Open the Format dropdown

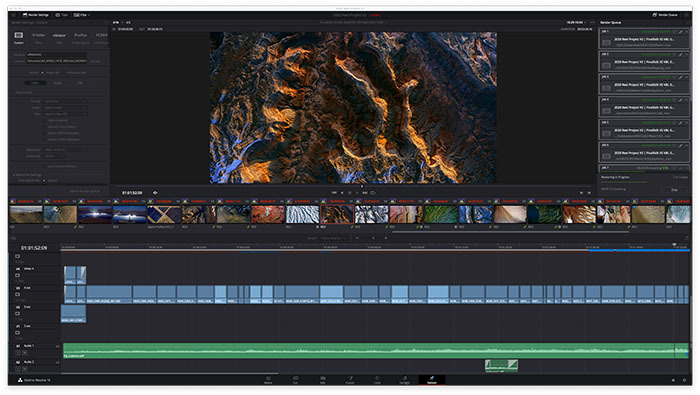click(x=65, y=101)
